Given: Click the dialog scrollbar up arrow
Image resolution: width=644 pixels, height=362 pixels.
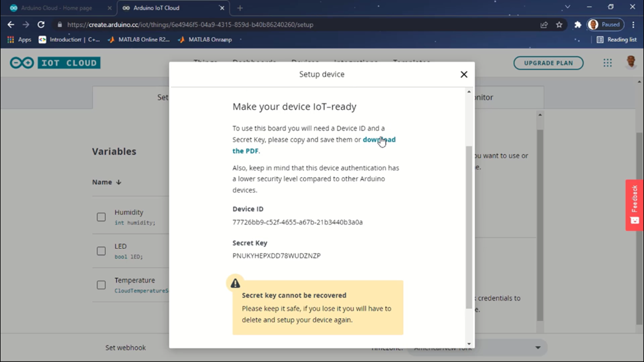Looking at the screenshot, I should [469, 91].
